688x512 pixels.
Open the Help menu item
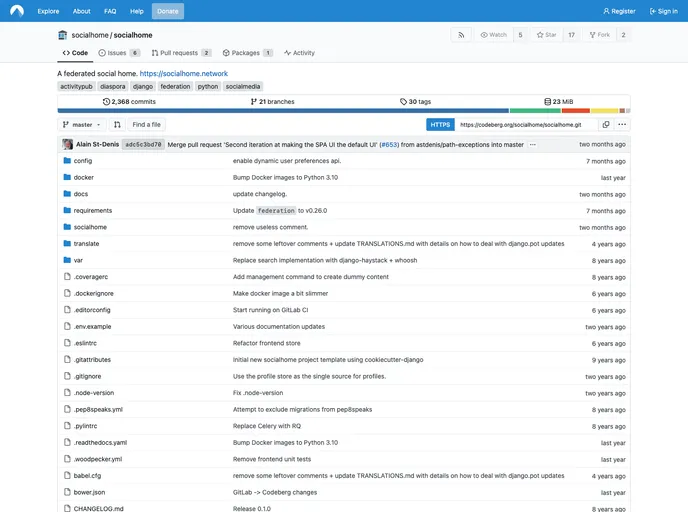click(137, 11)
